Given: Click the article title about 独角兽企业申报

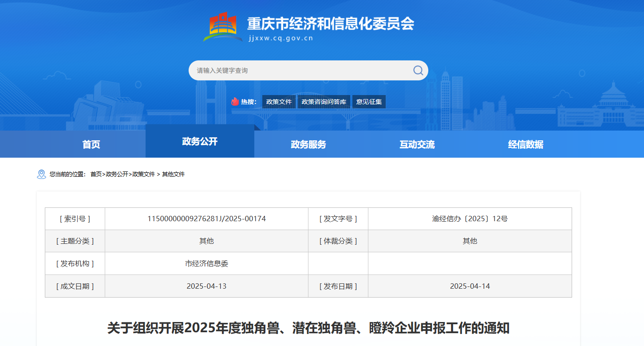Looking at the screenshot, I should (x=308, y=328).
